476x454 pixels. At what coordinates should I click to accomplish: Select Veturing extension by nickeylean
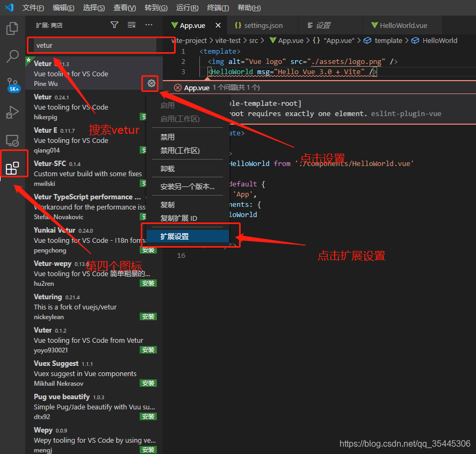[94, 306]
